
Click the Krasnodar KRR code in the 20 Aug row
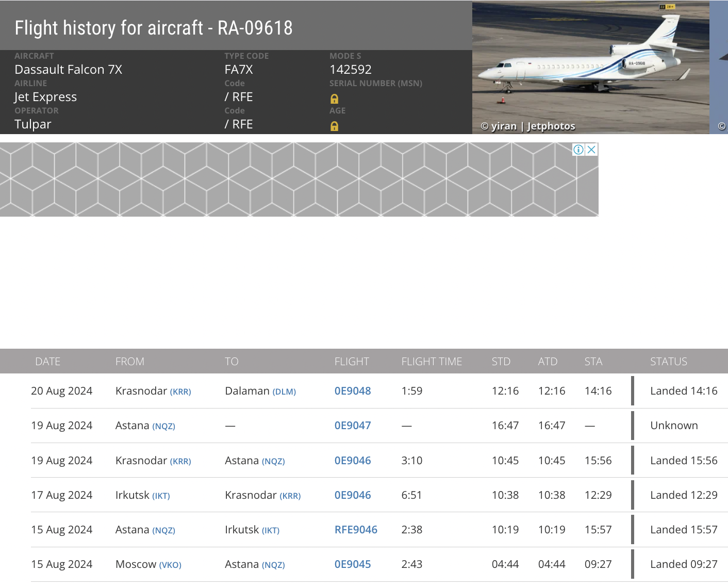(180, 392)
